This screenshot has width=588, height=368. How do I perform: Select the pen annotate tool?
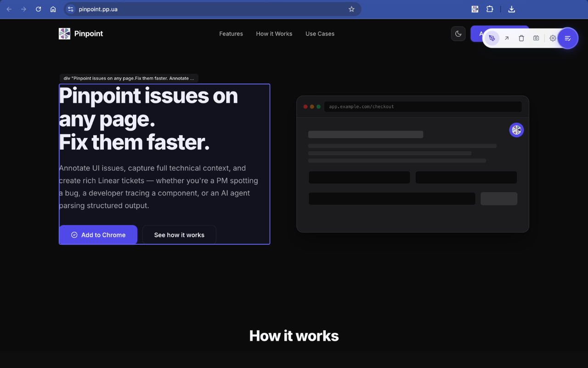coord(492,38)
